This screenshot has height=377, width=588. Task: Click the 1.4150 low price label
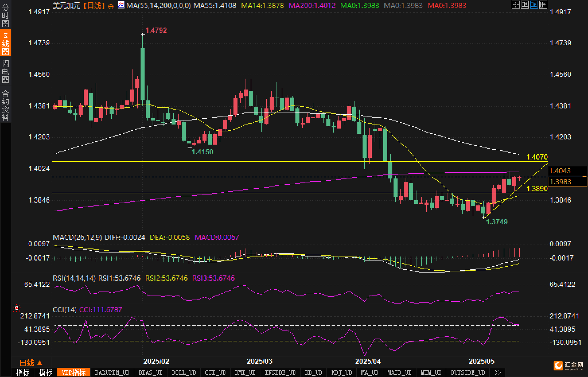pyautogui.click(x=203, y=152)
